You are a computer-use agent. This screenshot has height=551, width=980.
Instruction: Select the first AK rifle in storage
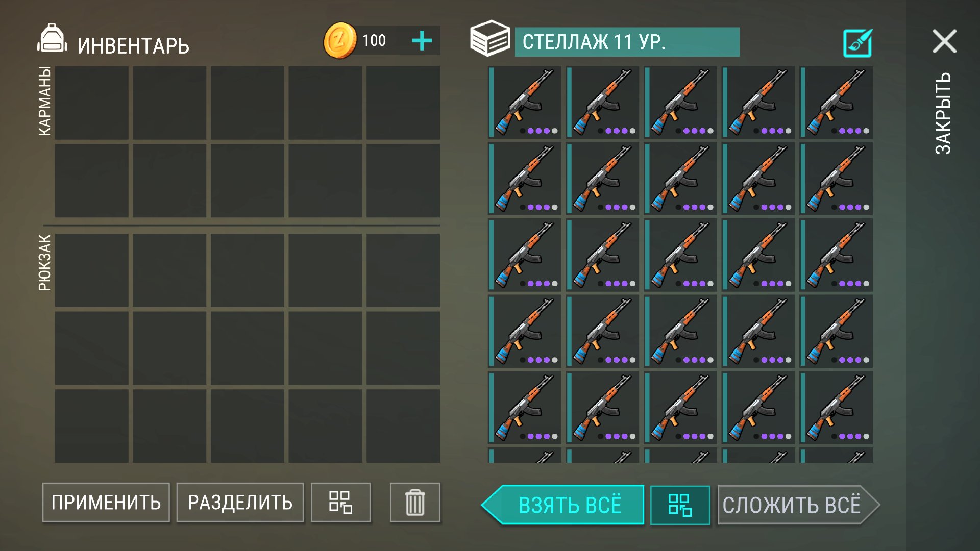pos(525,102)
